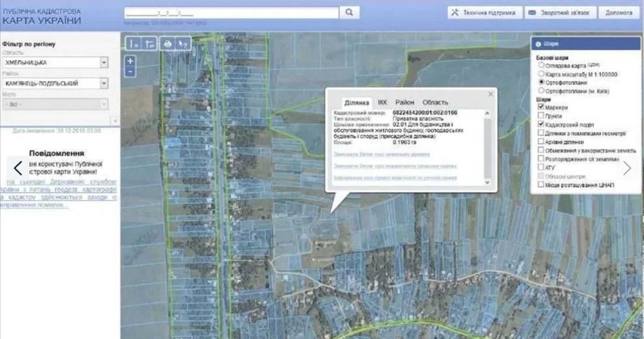Click the Фільтр по регіону heading
The height and width of the screenshot is (339, 644).
point(29,44)
